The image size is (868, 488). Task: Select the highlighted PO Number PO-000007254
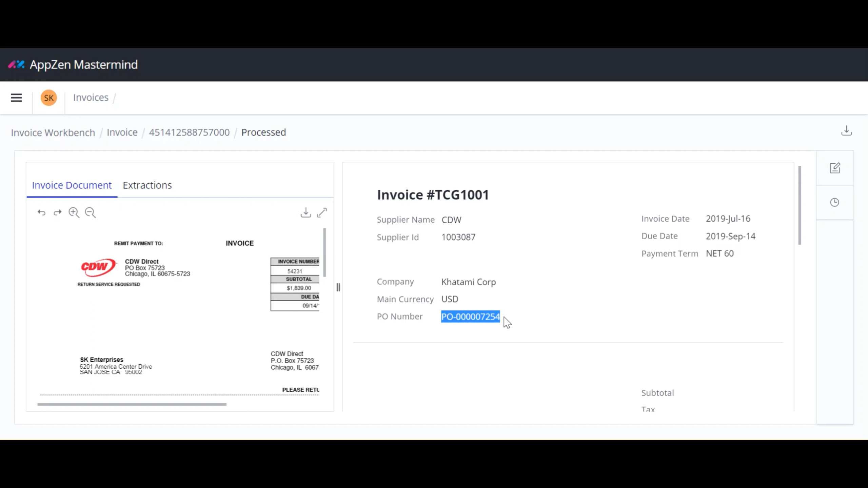pyautogui.click(x=470, y=317)
